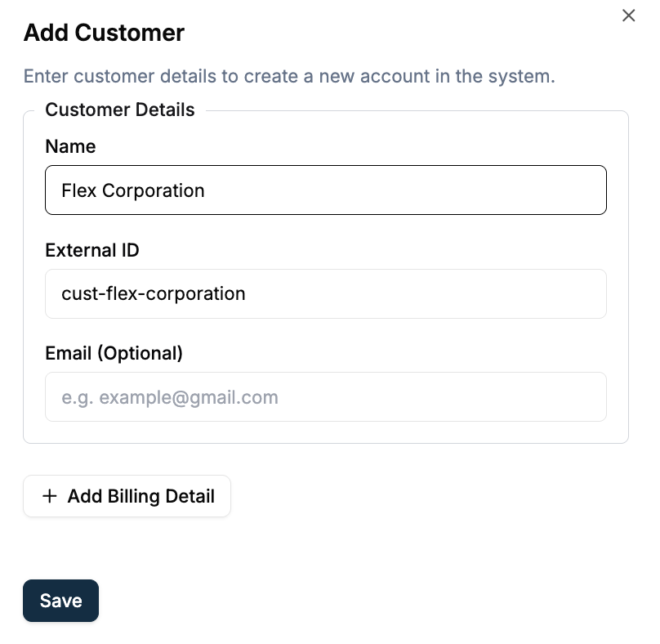The height and width of the screenshot is (644, 660).
Task: Select the Flex Corporation name input
Action: click(x=326, y=190)
